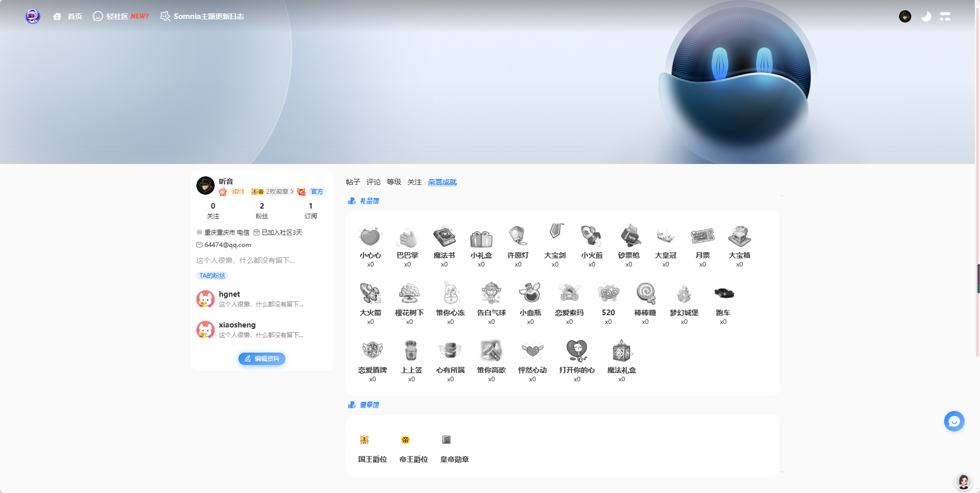
Task: Select the 魔法书 gift icon
Action: point(444,236)
